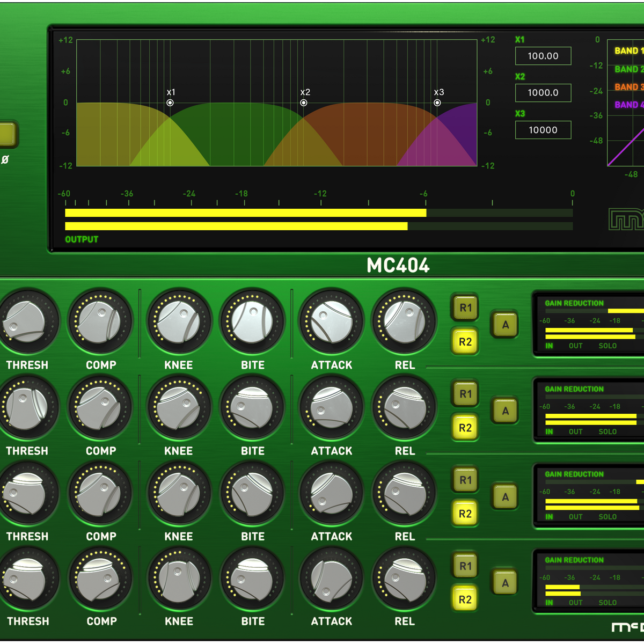Select BAND 1 in the curve legend
The image size is (644, 644).
(x=628, y=51)
